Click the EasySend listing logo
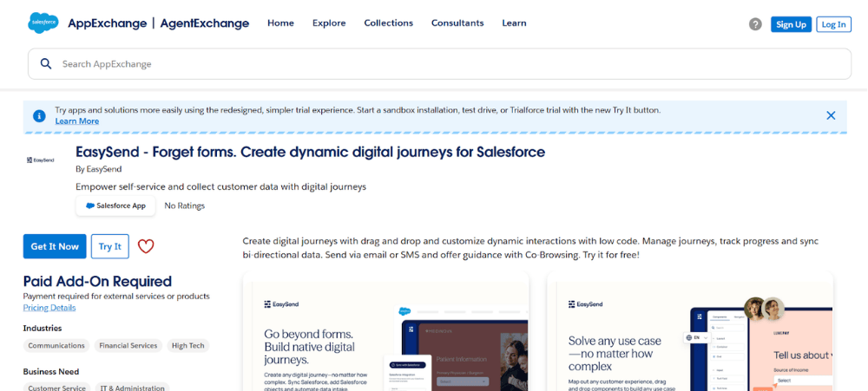868x391 pixels. tap(41, 160)
